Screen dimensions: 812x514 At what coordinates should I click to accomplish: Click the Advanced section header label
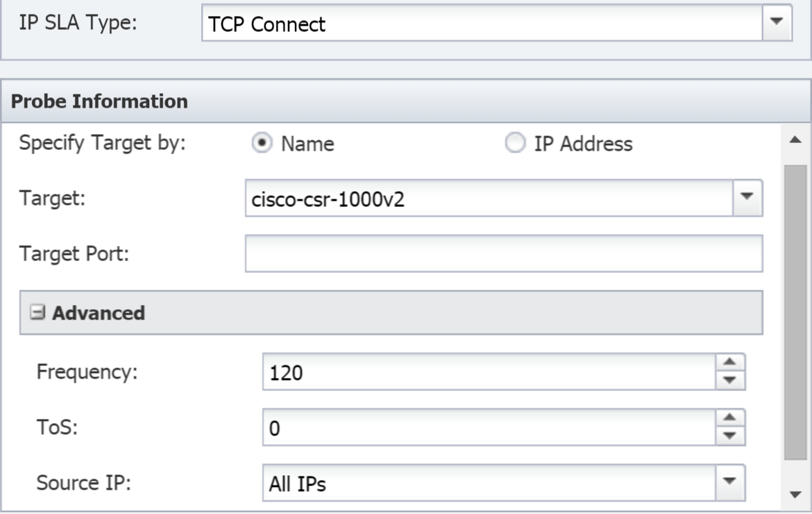99,313
